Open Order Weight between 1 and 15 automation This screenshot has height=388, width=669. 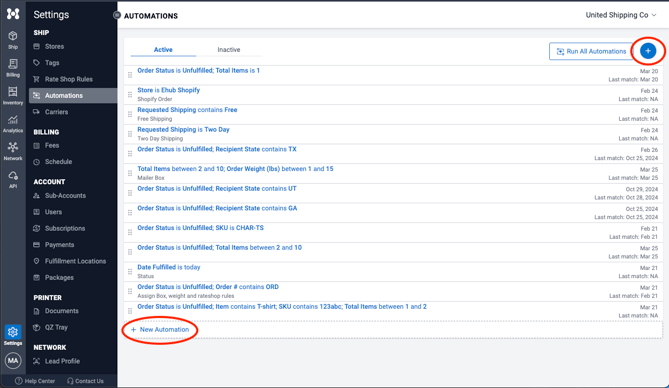(x=236, y=169)
